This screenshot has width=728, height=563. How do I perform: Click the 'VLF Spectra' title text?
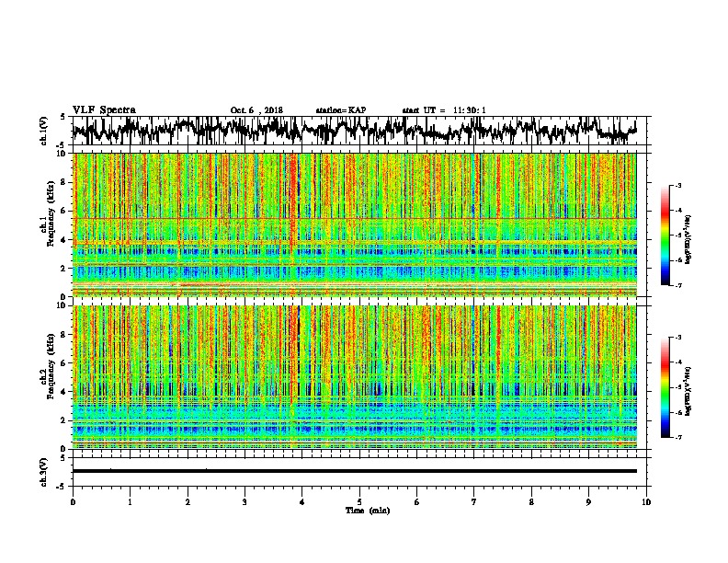click(x=104, y=110)
